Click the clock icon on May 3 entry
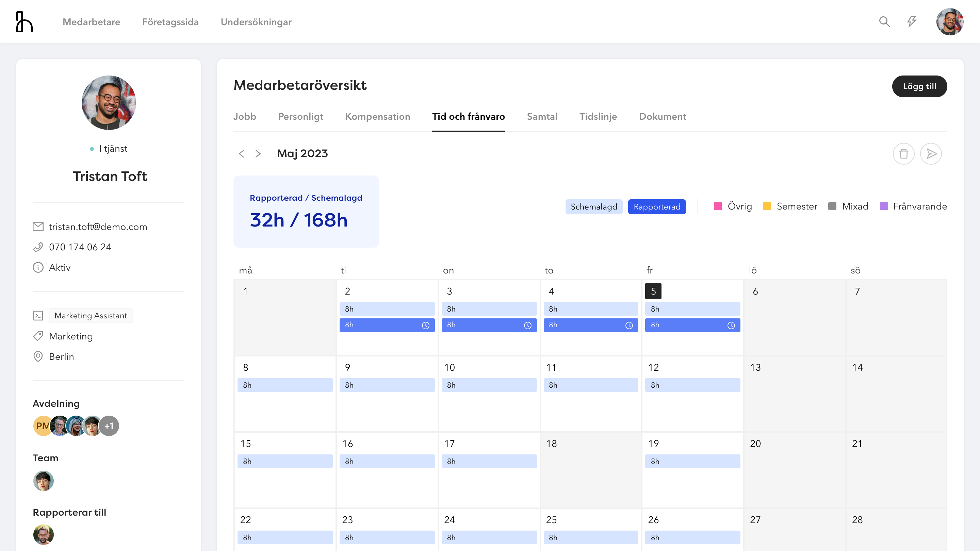The image size is (980, 551). click(528, 325)
